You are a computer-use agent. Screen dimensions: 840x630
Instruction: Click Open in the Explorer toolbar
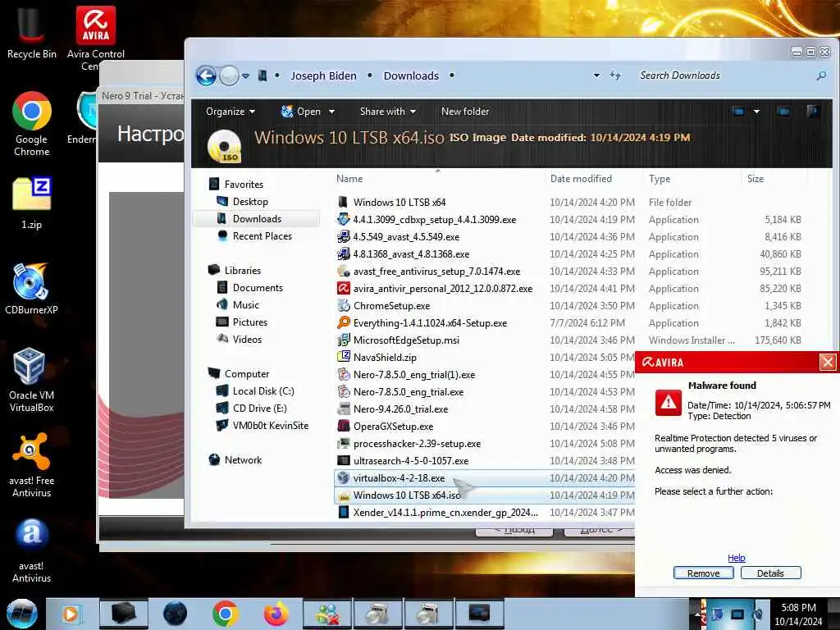[x=300, y=112]
